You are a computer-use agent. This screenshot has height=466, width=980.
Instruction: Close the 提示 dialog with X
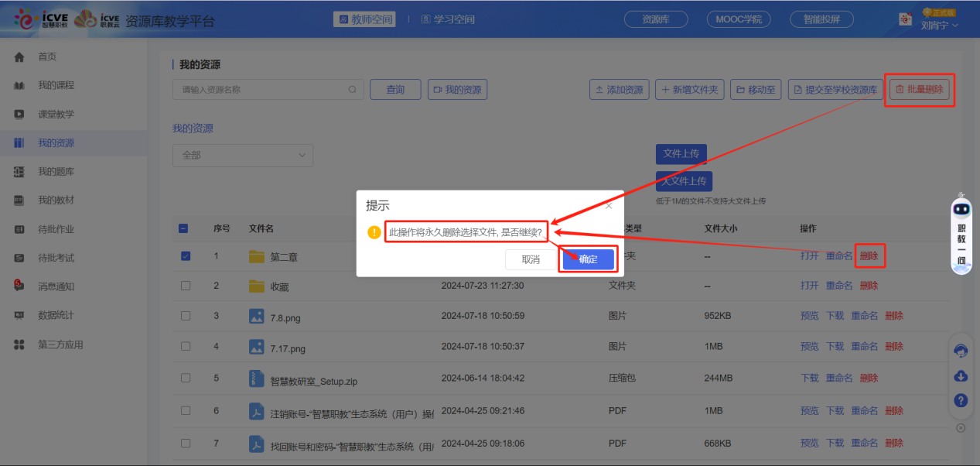coord(609,206)
